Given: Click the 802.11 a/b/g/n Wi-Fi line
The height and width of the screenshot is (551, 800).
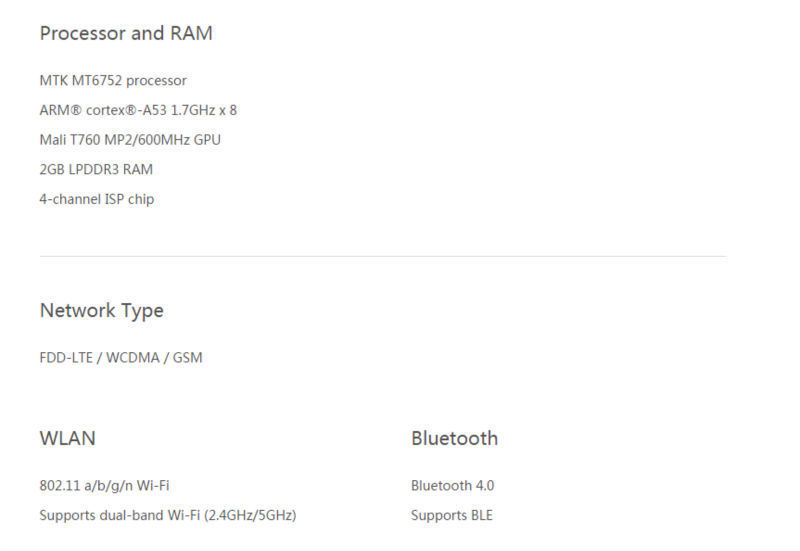Looking at the screenshot, I should tap(104, 486).
